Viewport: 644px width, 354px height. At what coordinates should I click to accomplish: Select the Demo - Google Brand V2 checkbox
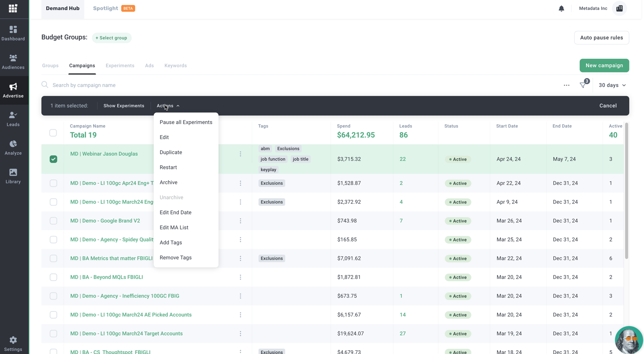[x=53, y=221]
